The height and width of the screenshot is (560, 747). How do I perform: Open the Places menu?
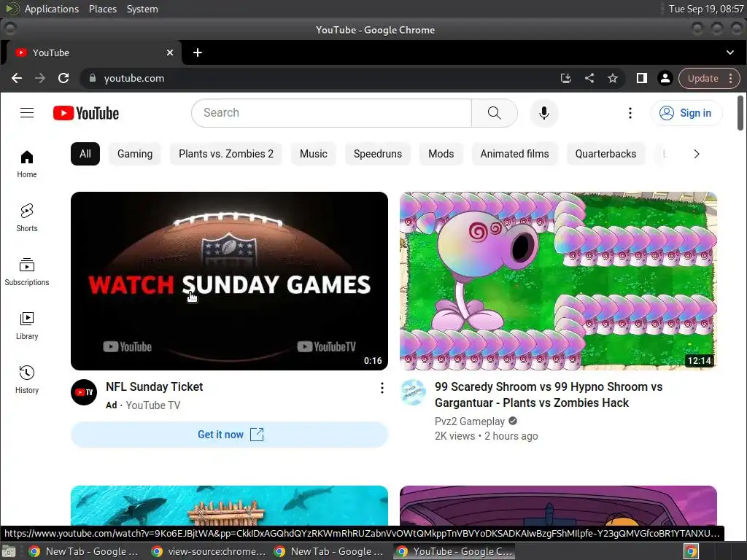coord(102,9)
